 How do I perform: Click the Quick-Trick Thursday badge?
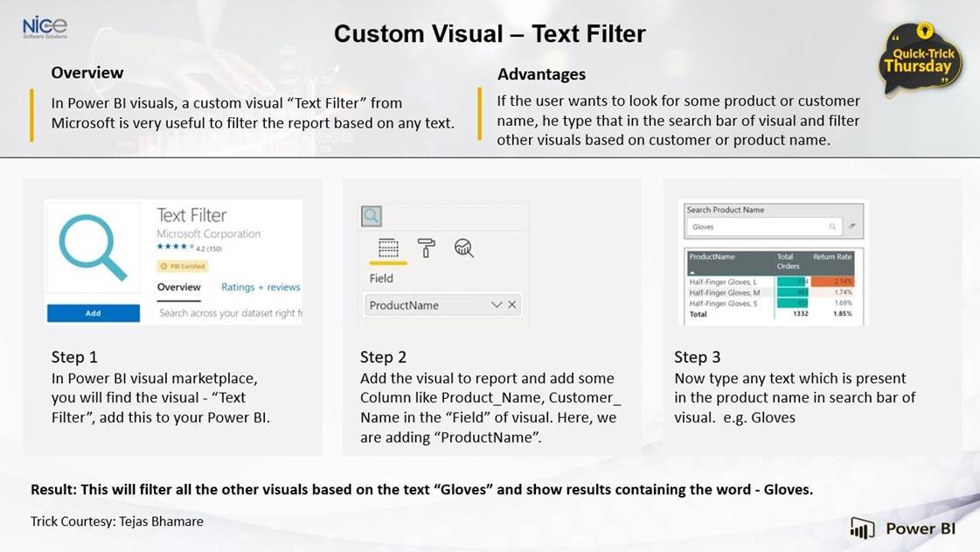(921, 62)
